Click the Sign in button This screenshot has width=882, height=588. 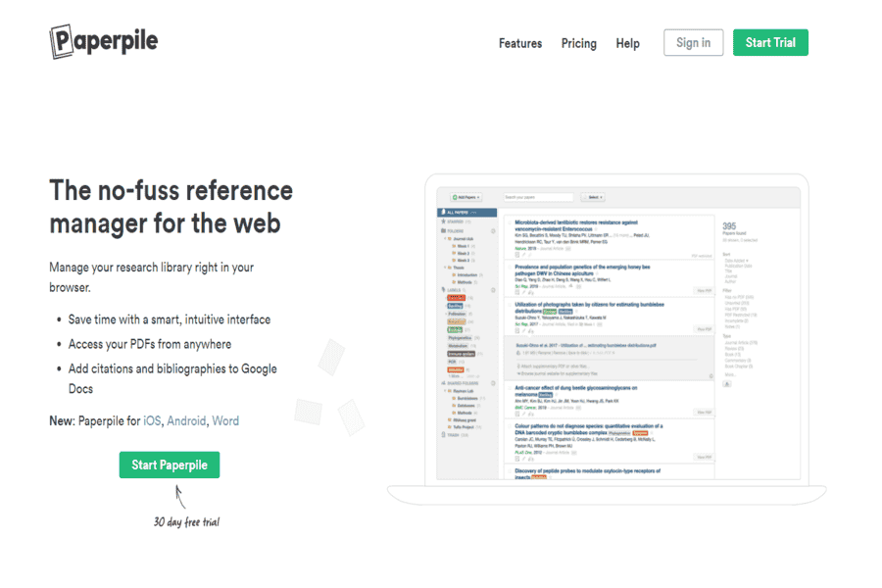pyautogui.click(x=693, y=43)
